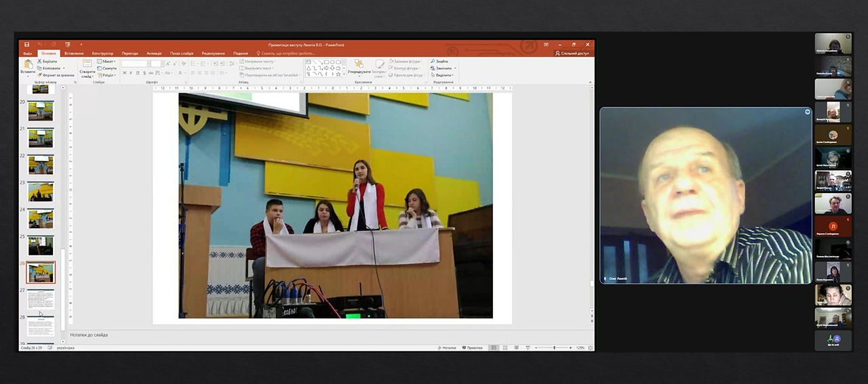Fit slide to current window icon

(589, 348)
